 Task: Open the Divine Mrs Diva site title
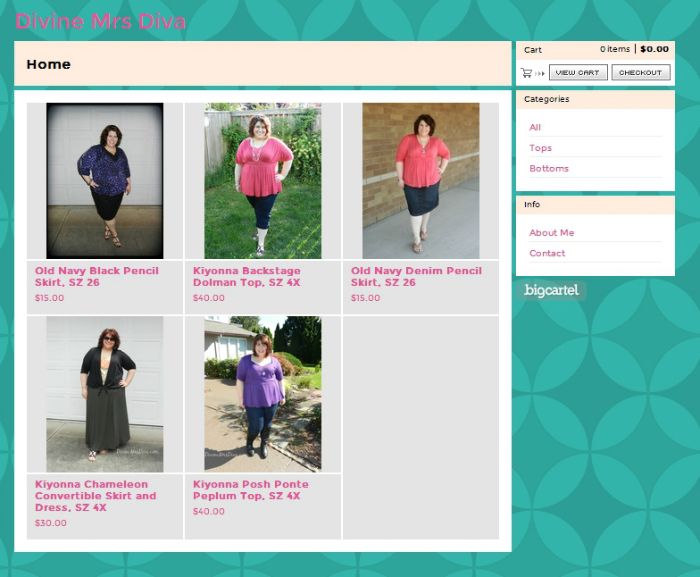(x=100, y=21)
